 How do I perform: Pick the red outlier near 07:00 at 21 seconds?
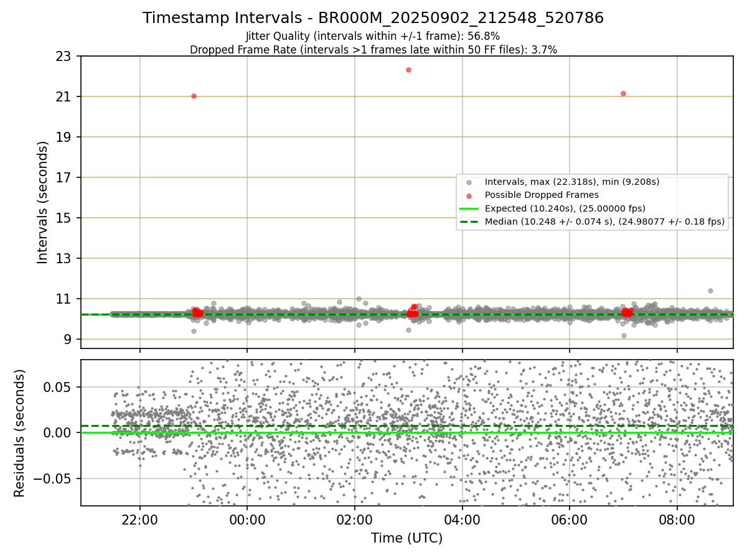click(623, 93)
